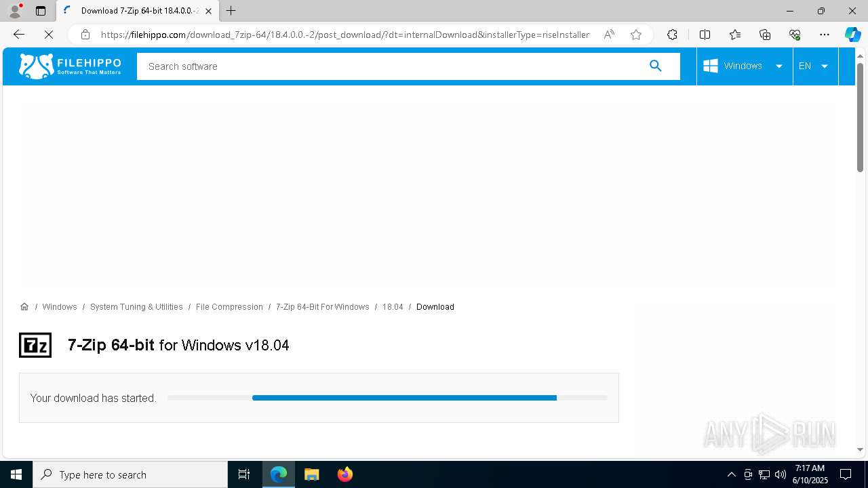
Task: Open Firefox from taskbar
Action: click(x=345, y=474)
